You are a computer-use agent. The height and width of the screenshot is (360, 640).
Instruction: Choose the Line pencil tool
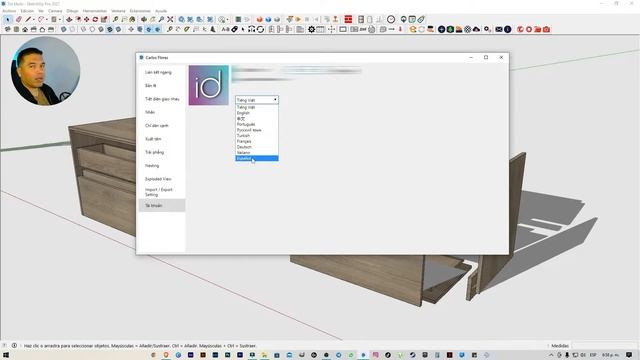28,19
